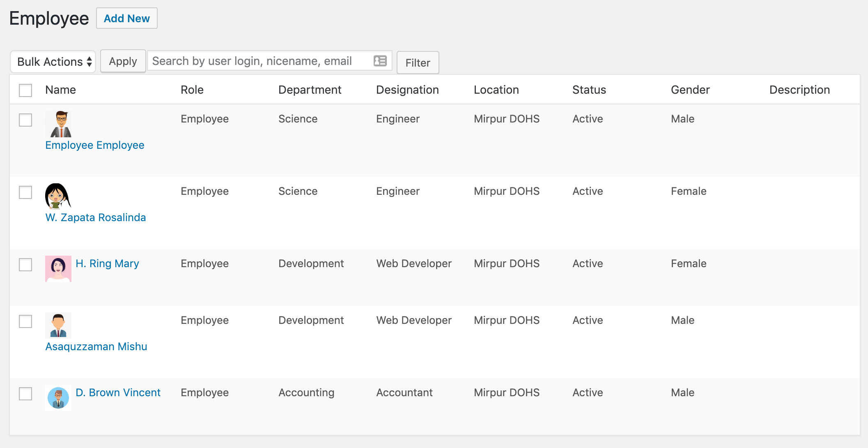Open Asaquzzaman Mishu's employee profile link
The image size is (868, 448).
96,346
